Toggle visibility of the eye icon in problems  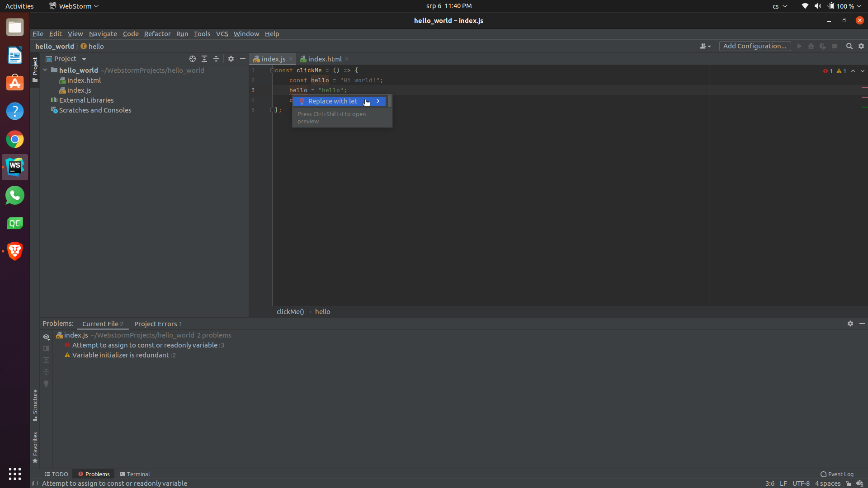(x=46, y=337)
